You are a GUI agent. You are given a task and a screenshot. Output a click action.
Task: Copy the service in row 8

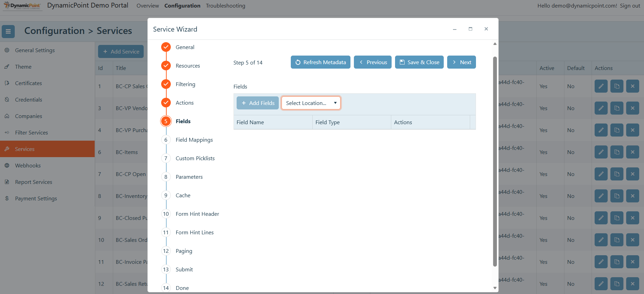pyautogui.click(x=617, y=196)
